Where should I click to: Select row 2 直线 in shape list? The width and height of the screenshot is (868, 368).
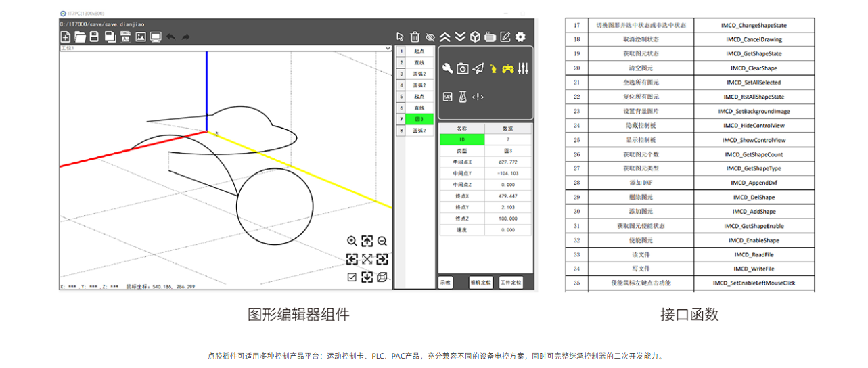419,62
